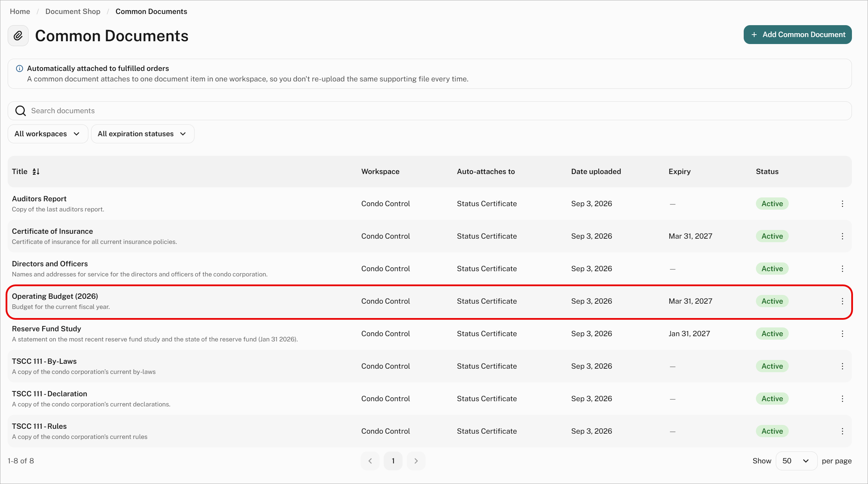This screenshot has height=484, width=868.
Task: Click Active badge in Auditors Report row
Action: tap(772, 204)
